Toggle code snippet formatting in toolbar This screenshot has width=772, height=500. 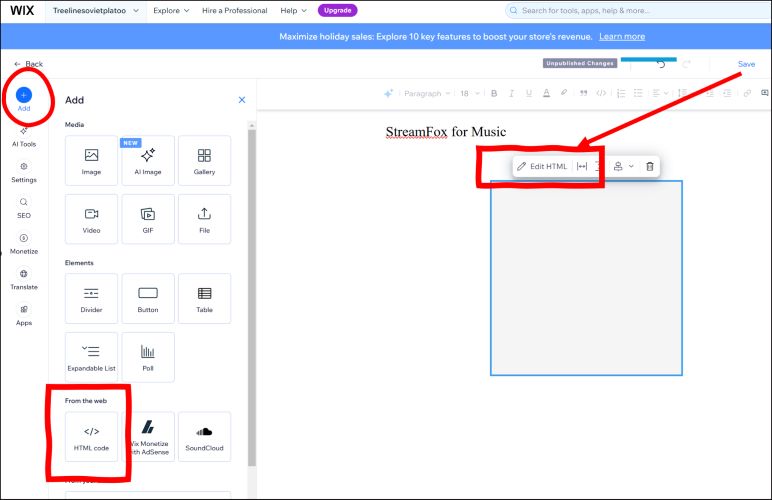pyautogui.click(x=601, y=93)
